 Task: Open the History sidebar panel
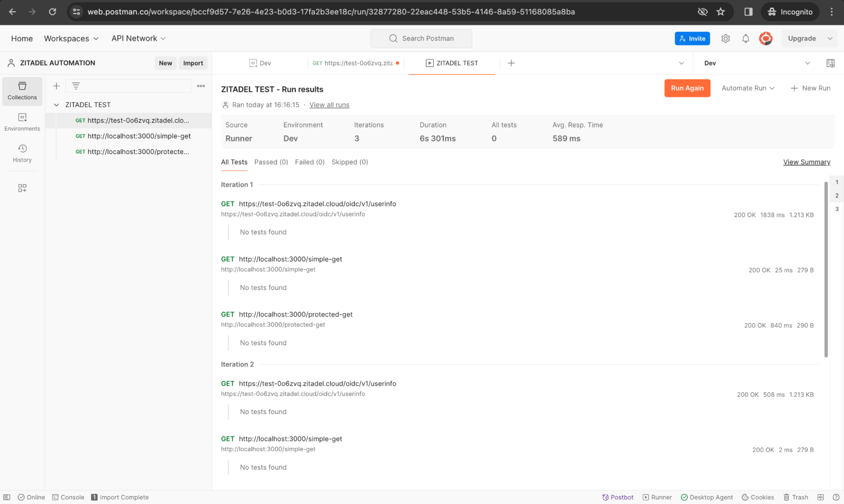[22, 153]
